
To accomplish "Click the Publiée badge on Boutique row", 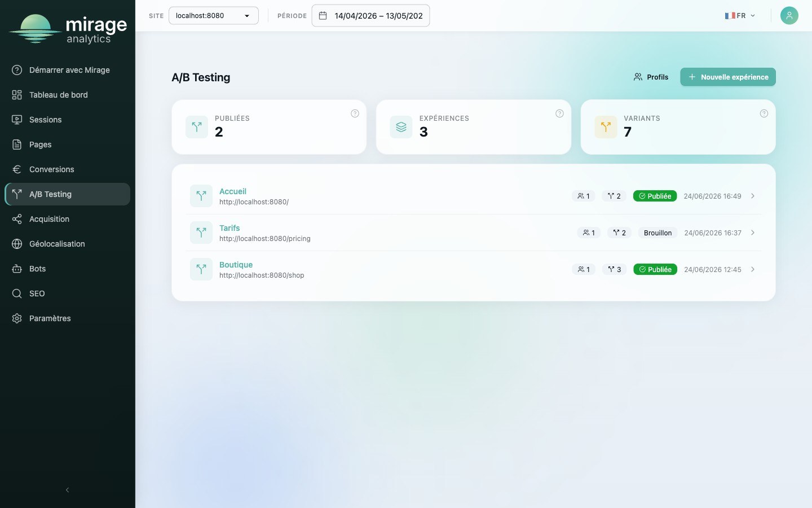I will (x=655, y=269).
